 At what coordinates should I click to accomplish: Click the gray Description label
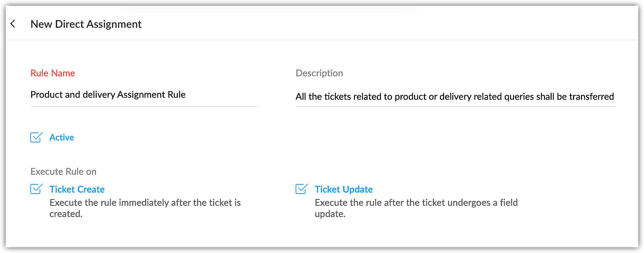click(x=319, y=73)
